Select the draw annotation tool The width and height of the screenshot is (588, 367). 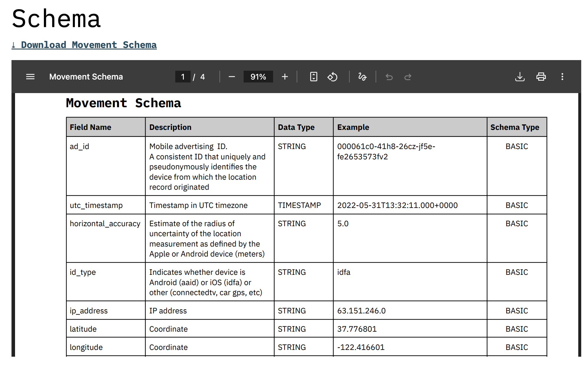coord(362,77)
